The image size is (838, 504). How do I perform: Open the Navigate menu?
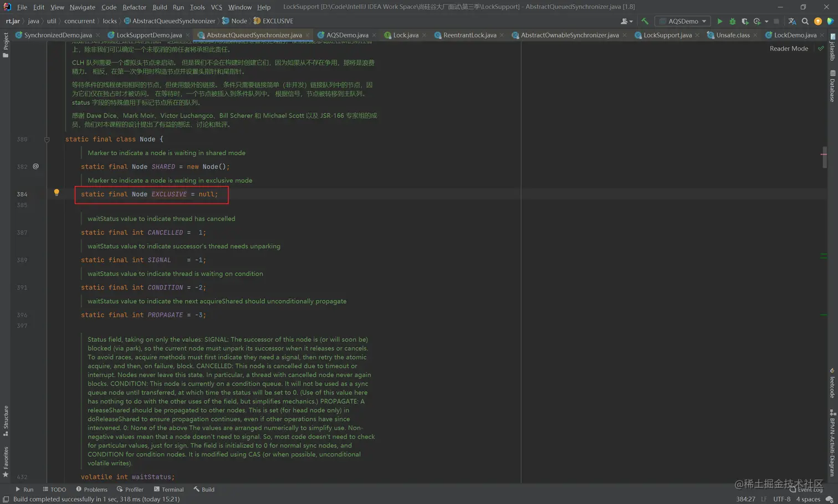coord(82,7)
